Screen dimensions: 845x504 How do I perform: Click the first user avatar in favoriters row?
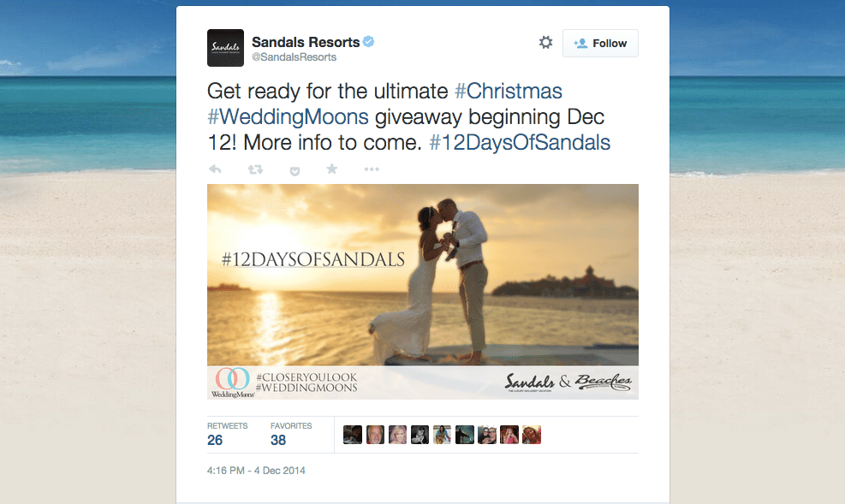tap(353, 435)
